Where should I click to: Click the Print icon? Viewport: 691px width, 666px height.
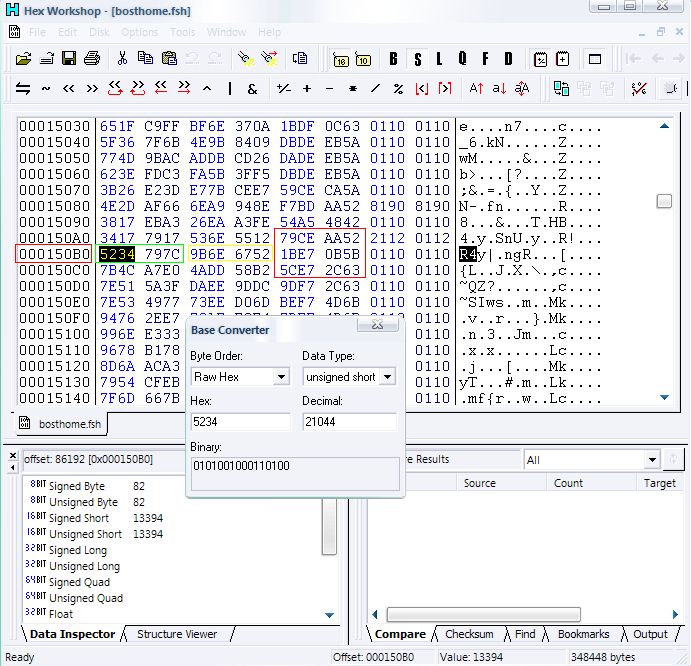[x=92, y=59]
